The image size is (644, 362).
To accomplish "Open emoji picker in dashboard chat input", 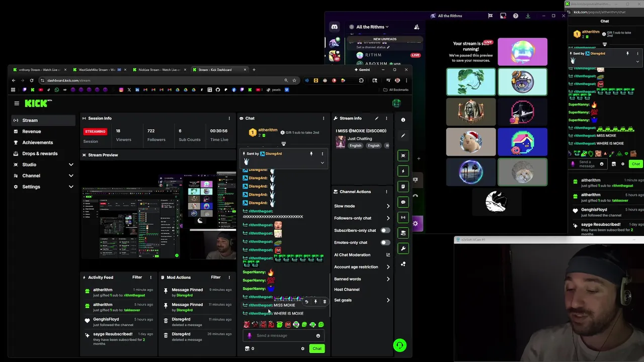I will pos(318,336).
